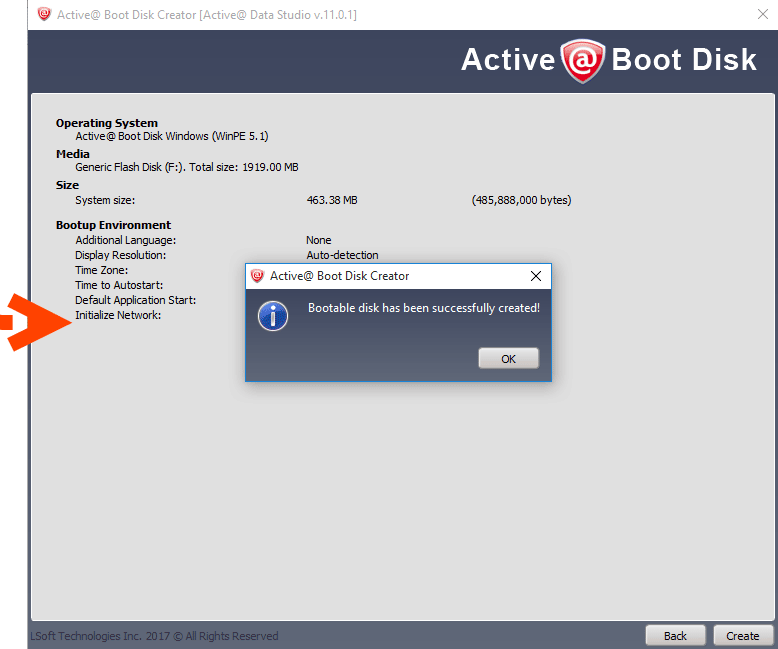Click the 'System size:' label
The image size is (778, 649).
(x=105, y=200)
